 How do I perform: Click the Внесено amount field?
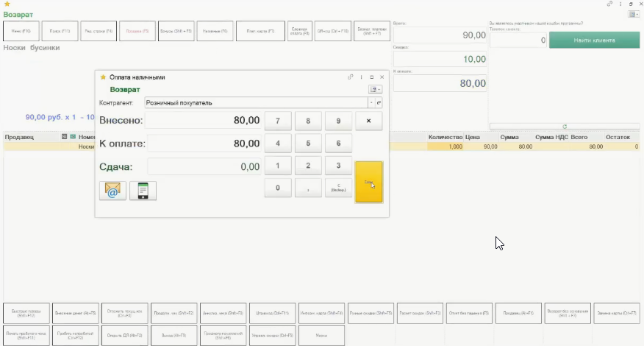point(204,121)
